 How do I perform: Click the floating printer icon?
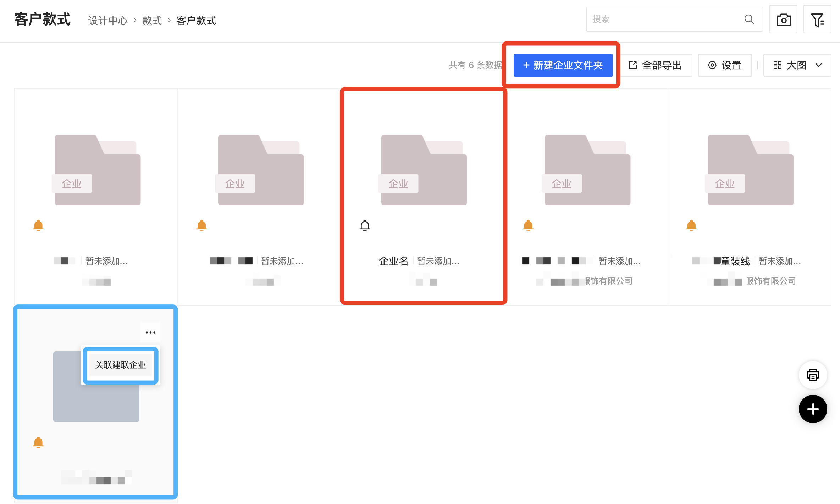pyautogui.click(x=813, y=375)
